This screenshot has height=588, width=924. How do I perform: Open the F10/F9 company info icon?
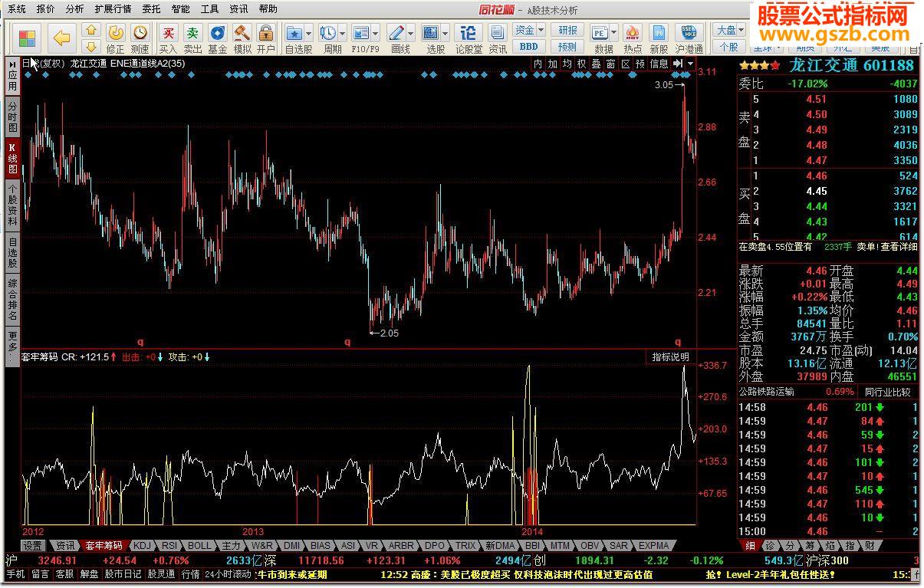click(x=360, y=38)
